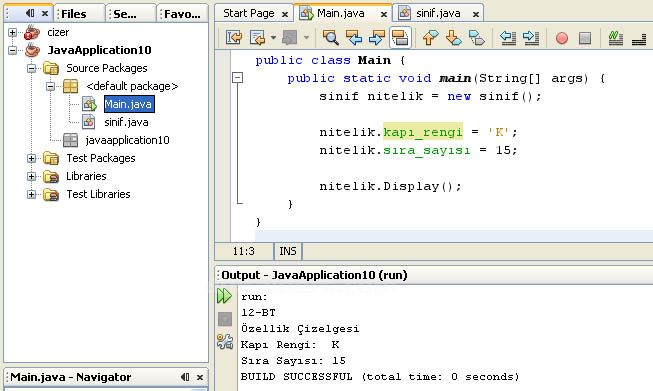Click Find Selection magnifier icon
653x391 pixels.
[331, 38]
